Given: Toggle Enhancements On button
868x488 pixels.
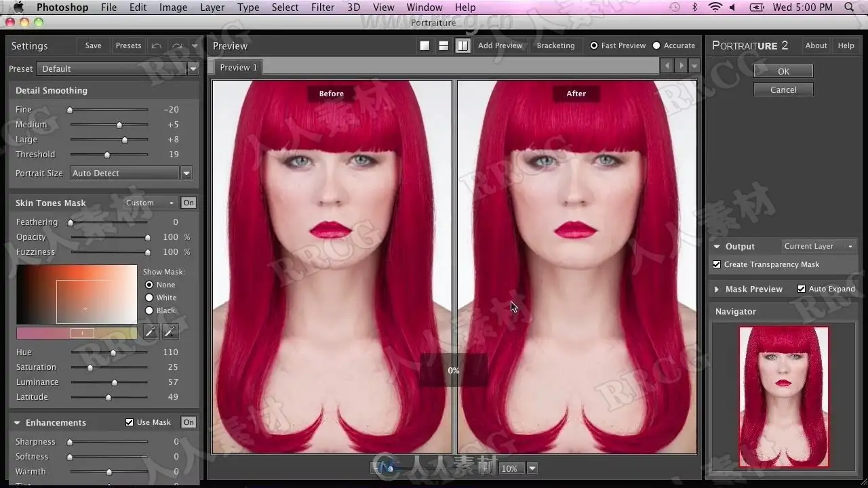Looking at the screenshot, I should 189,422.
